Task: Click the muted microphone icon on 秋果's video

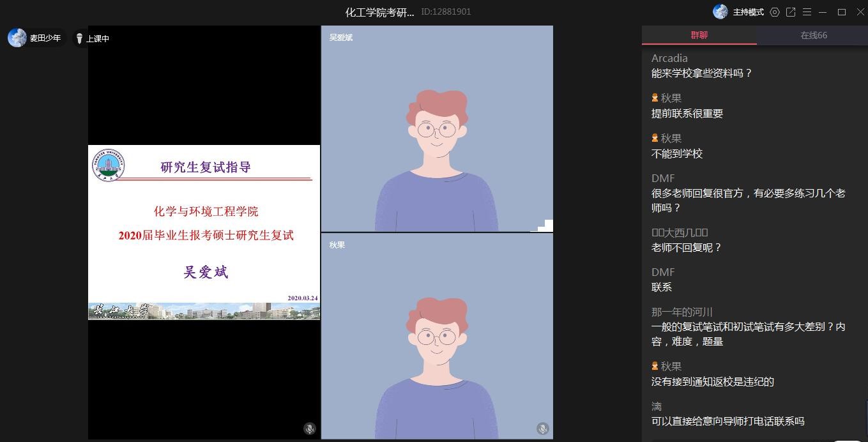Action: (542, 429)
